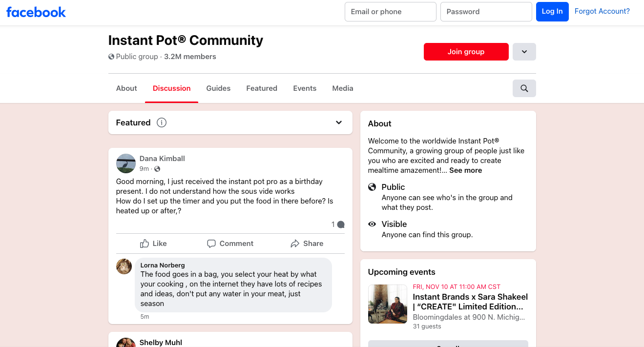
Task: Open the Sara Shakeel event thumbnail
Action: pos(388,304)
